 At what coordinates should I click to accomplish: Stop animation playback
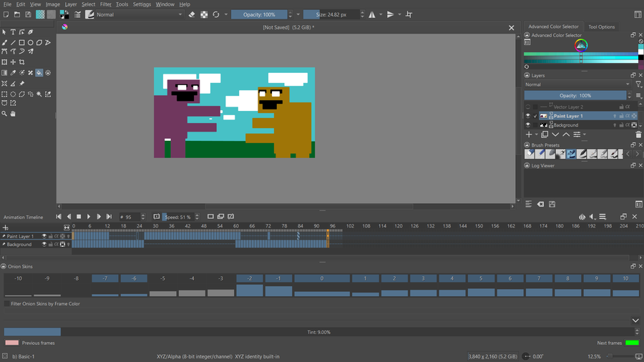tap(79, 217)
